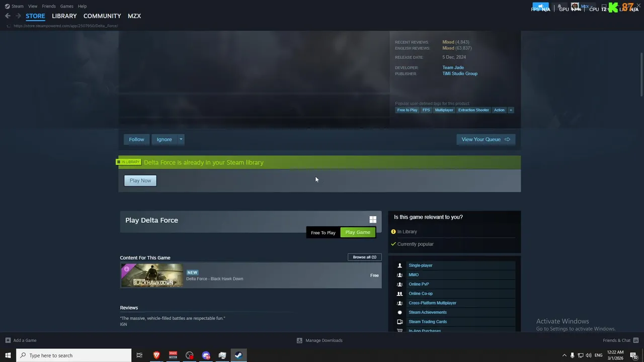The height and width of the screenshot is (362, 644).
Task: Click the Play Now button
Action: point(140,180)
